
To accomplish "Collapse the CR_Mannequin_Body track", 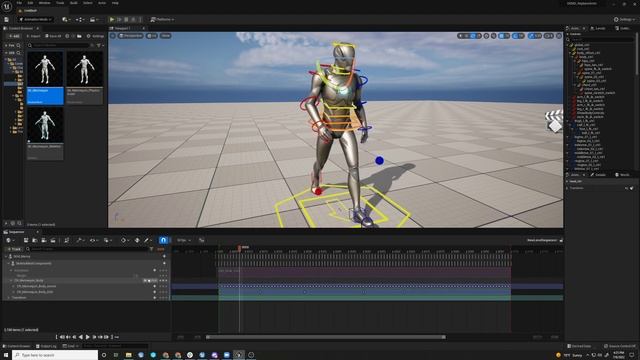I will coord(11,281).
